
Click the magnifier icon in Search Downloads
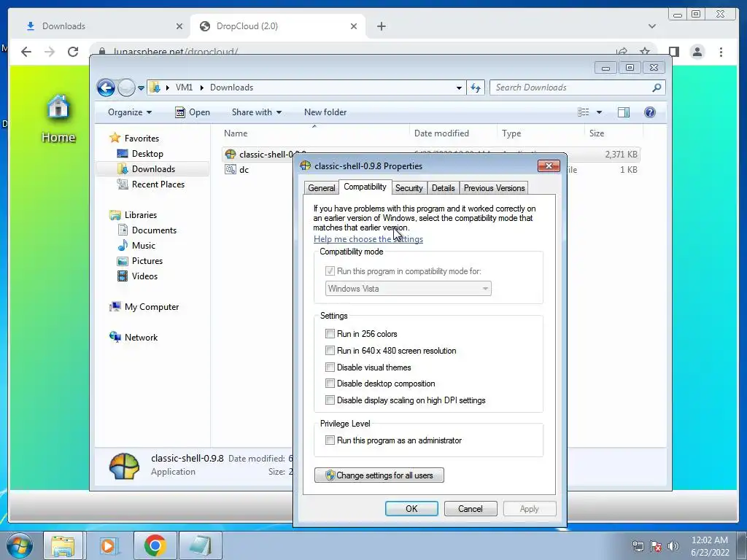(x=657, y=87)
